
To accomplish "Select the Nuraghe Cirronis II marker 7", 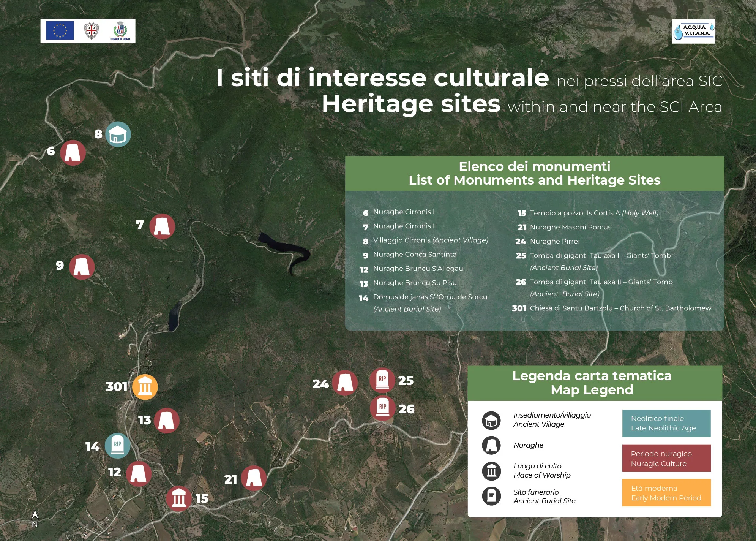I will [x=162, y=226].
